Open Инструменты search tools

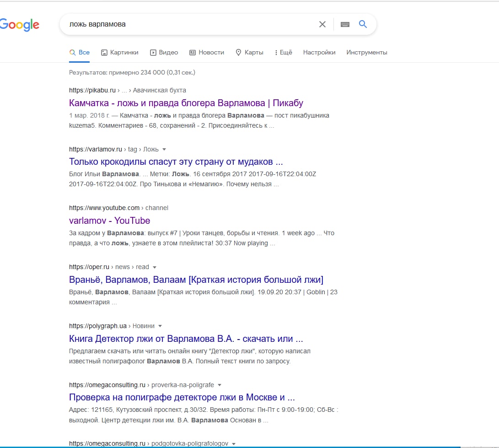click(367, 53)
